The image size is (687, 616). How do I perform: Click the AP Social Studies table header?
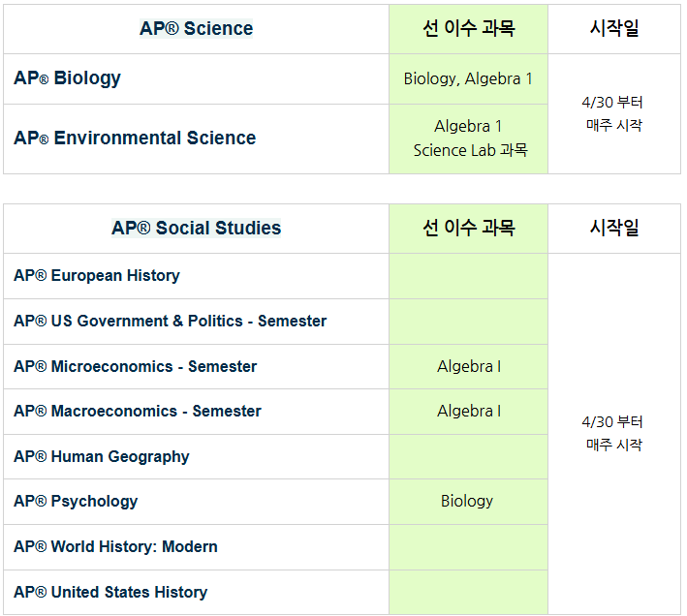point(196,229)
